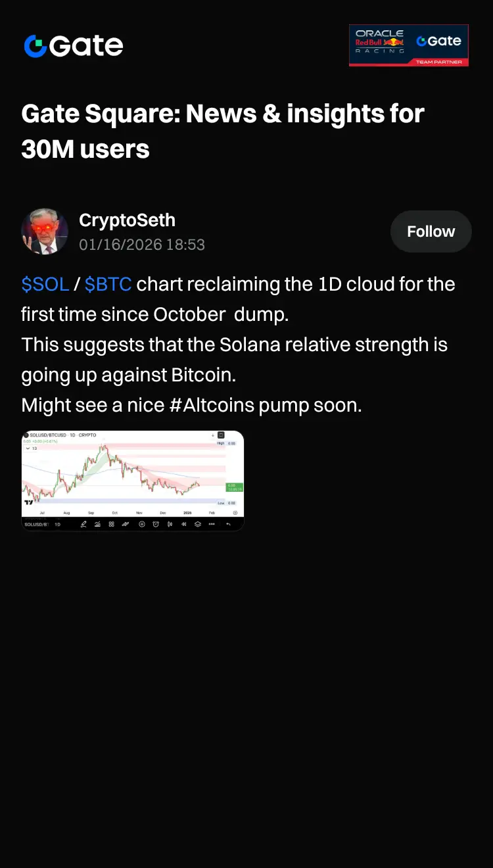493x868 pixels.
Task: Open CryptoSeth's profile avatar
Action: click(x=45, y=231)
